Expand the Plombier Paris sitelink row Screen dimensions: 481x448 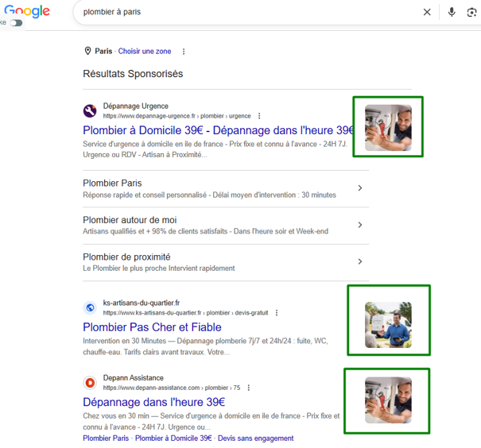click(226, 188)
